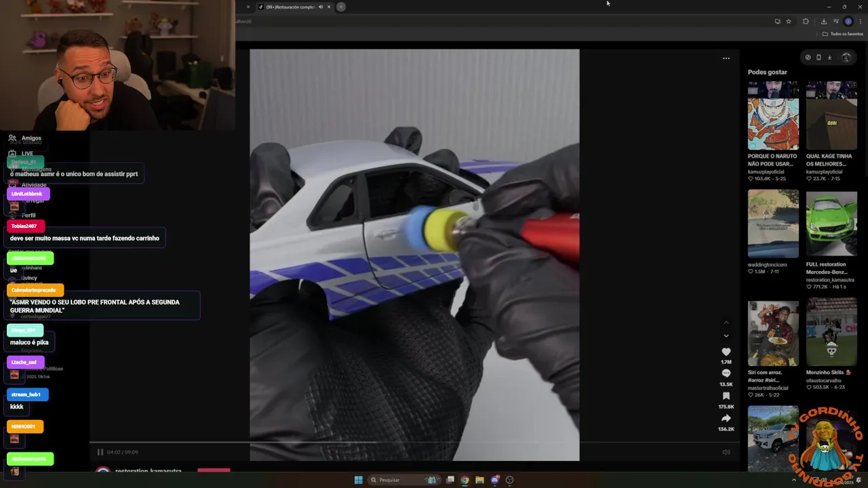Image resolution: width=868 pixels, height=488 pixels.
Task: Click the LordLothbrok chat username
Action: (x=27, y=194)
